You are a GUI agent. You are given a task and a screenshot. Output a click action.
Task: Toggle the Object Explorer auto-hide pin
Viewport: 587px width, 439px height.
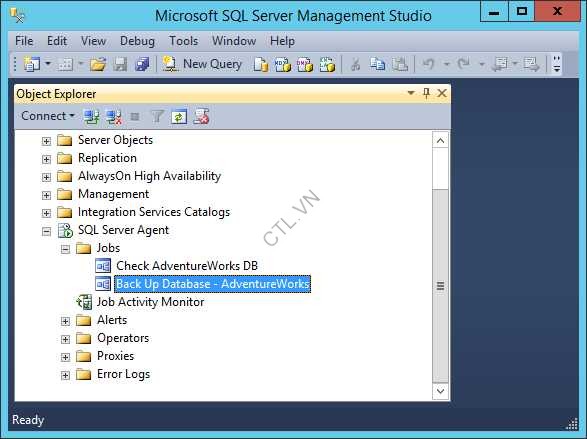[426, 93]
